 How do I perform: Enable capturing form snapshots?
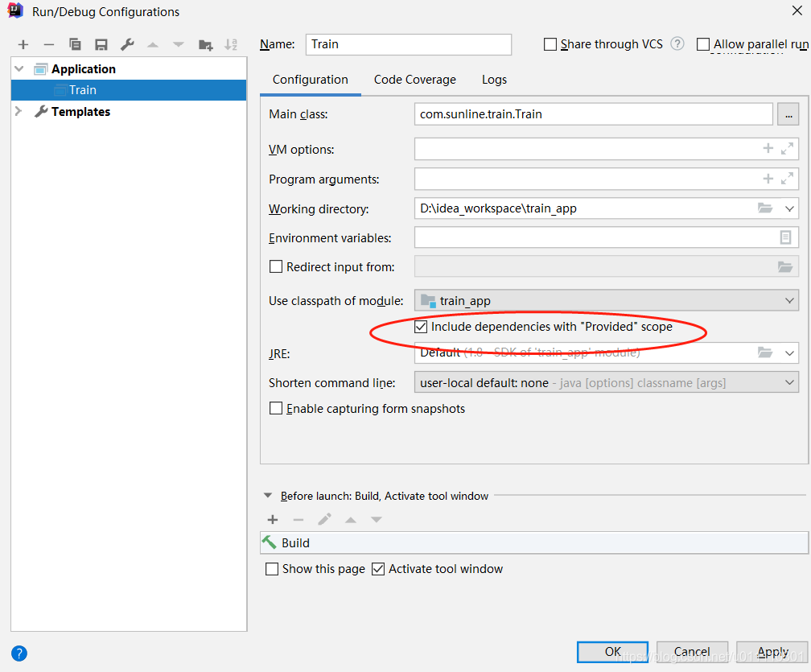(276, 408)
